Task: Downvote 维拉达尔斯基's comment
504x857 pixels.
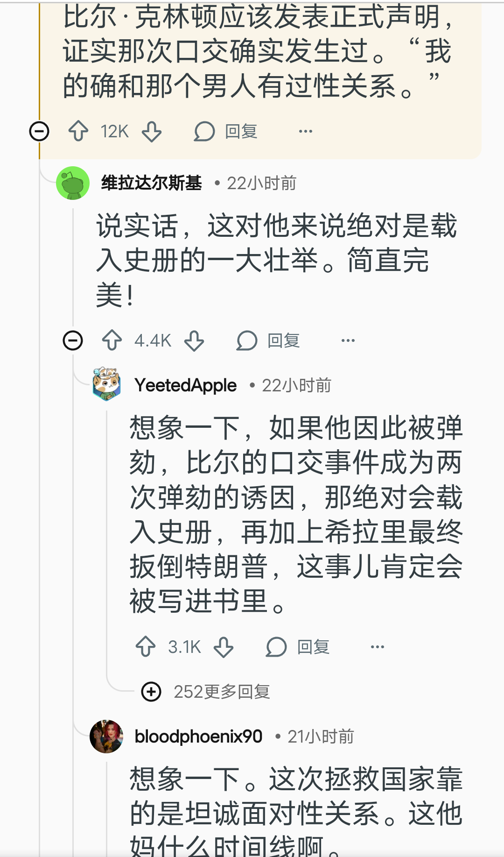Action: pos(194,340)
